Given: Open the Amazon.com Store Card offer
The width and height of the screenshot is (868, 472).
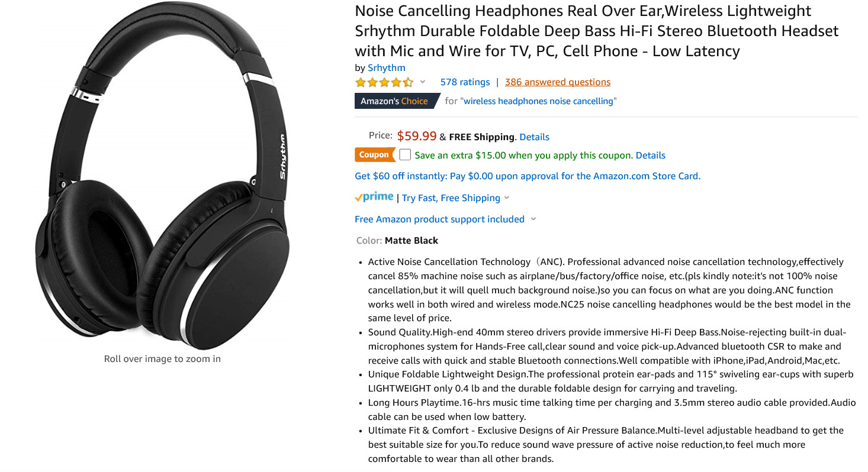Looking at the screenshot, I should point(528,176).
